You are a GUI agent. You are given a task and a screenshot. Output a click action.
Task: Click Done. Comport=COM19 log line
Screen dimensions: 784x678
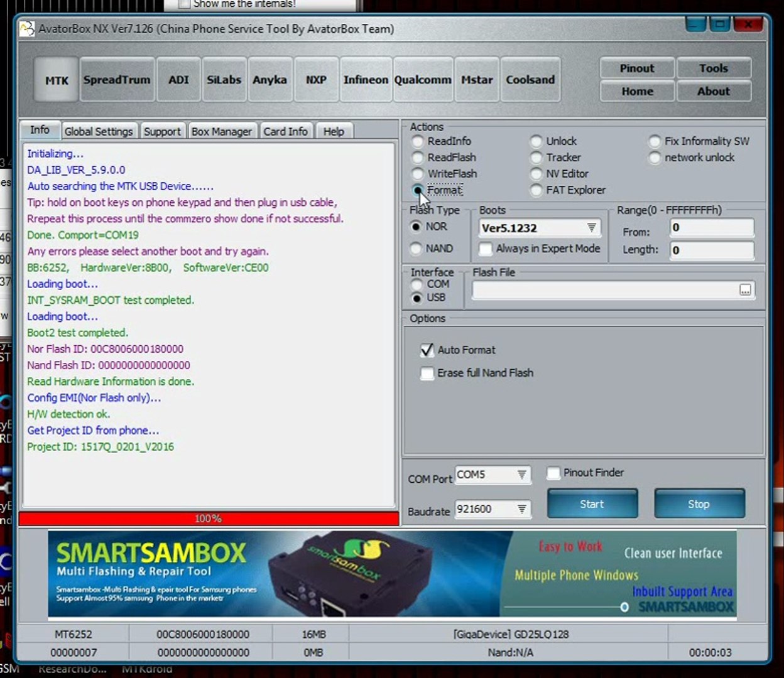pos(83,235)
